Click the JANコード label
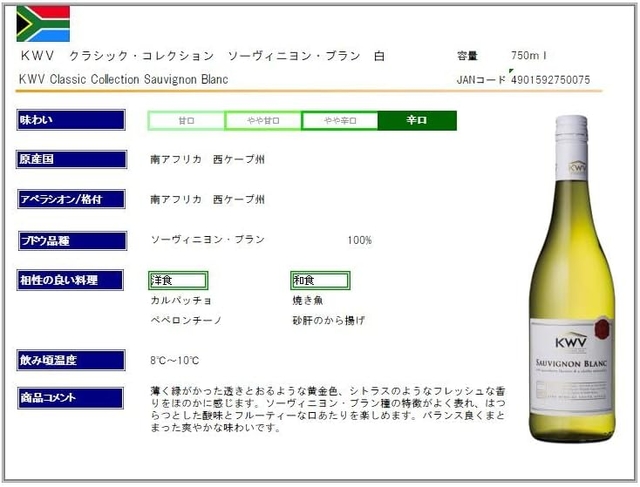 point(481,80)
